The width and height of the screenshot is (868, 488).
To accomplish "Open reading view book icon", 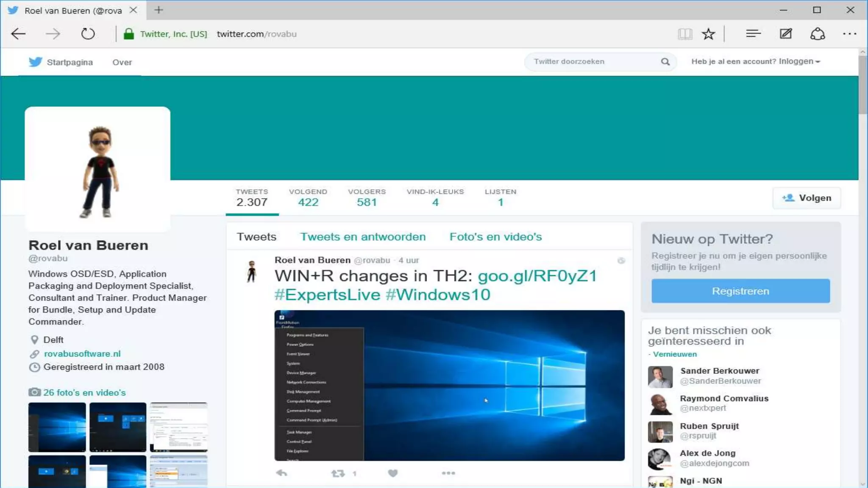I will [x=685, y=34].
